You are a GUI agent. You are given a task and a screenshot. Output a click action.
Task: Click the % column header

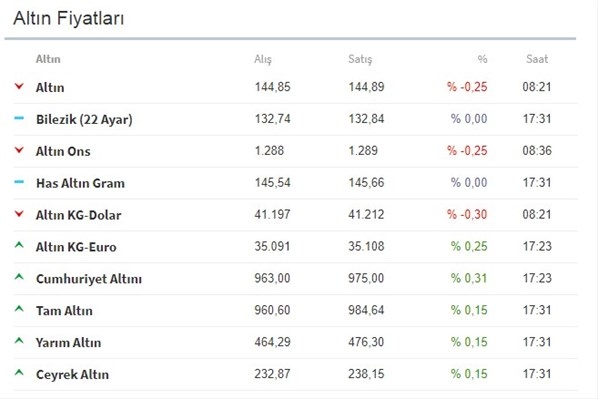(482, 59)
